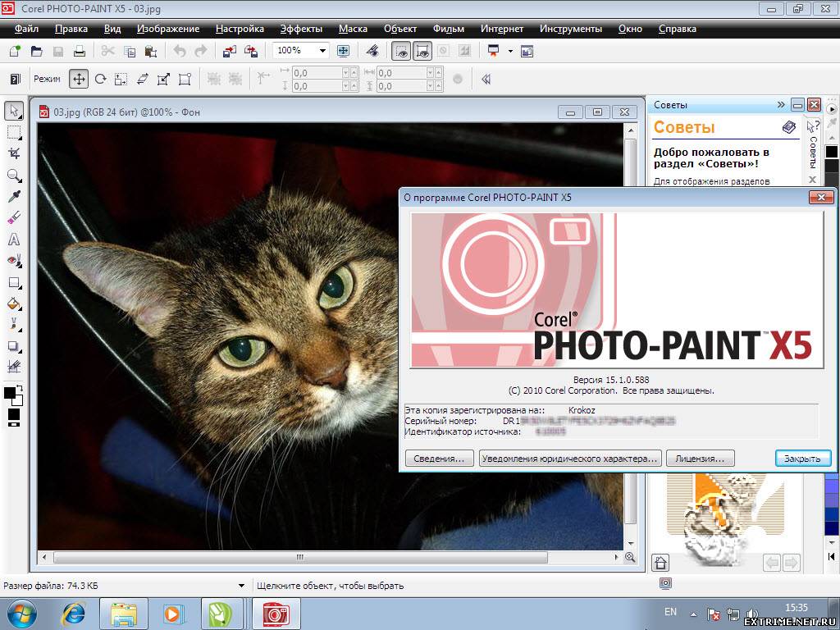Open the Маска menu
The height and width of the screenshot is (630, 840).
tap(353, 29)
